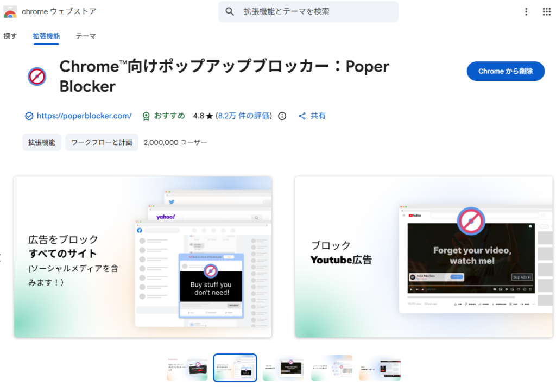556x392 pixels.
Task: Open the 8.2万 件の評価 reviews link
Action: tap(244, 116)
